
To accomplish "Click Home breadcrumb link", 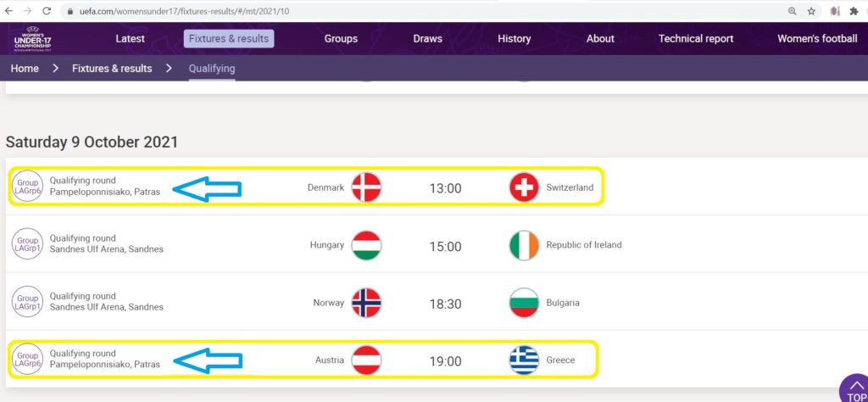I will tap(25, 69).
